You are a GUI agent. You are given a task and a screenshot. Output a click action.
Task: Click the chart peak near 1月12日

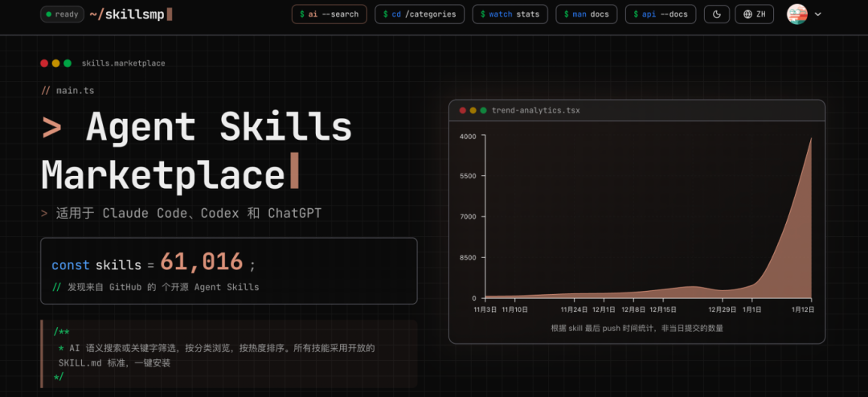tap(811, 138)
